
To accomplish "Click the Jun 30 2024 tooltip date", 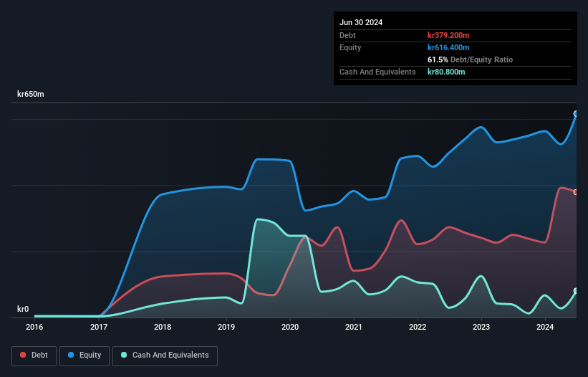I will click(361, 22).
